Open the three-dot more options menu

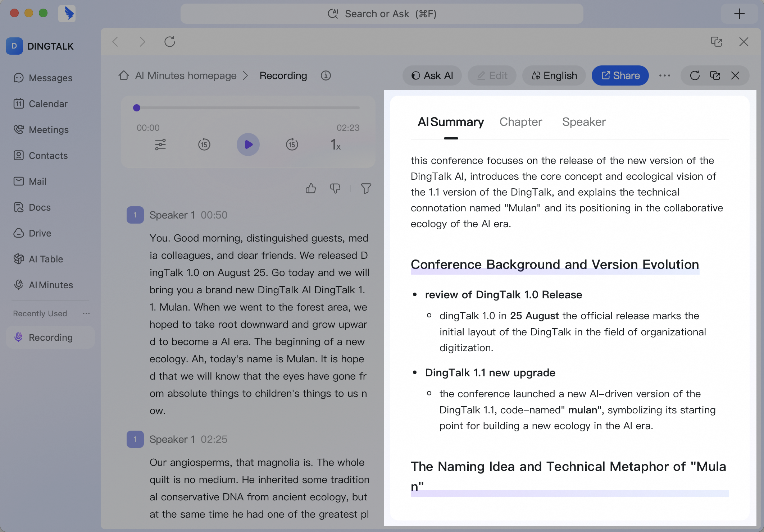665,75
